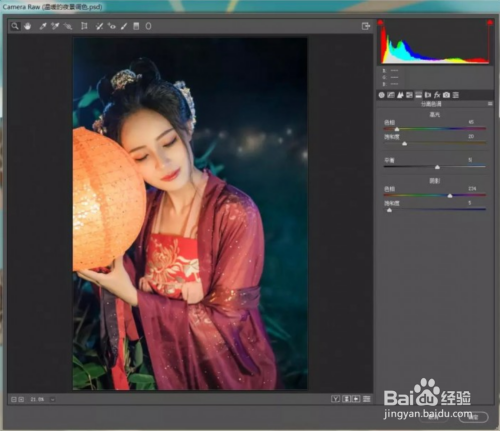The image size is (500, 431).
Task: Click the Balance value field
Action: point(470,160)
